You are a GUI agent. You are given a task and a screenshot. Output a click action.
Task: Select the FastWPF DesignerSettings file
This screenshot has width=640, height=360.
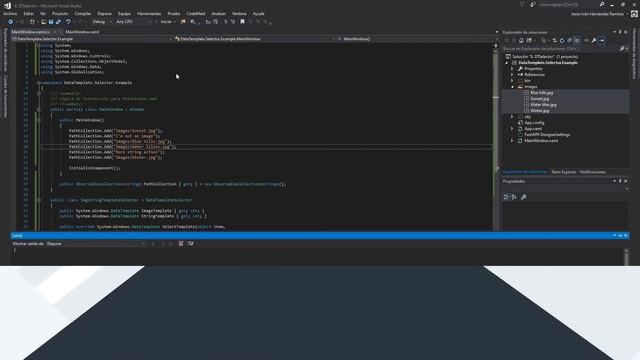[547, 135]
